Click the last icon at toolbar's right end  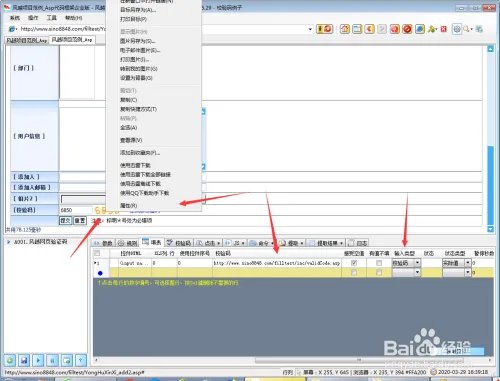tap(479, 29)
